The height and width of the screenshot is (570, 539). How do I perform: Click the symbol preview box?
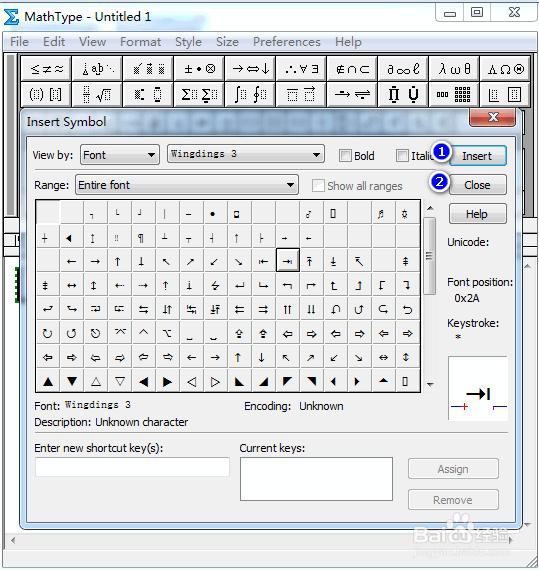pos(478,388)
